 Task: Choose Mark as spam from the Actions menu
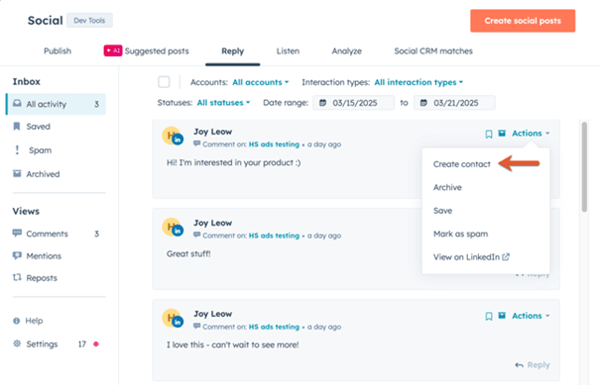pos(461,234)
